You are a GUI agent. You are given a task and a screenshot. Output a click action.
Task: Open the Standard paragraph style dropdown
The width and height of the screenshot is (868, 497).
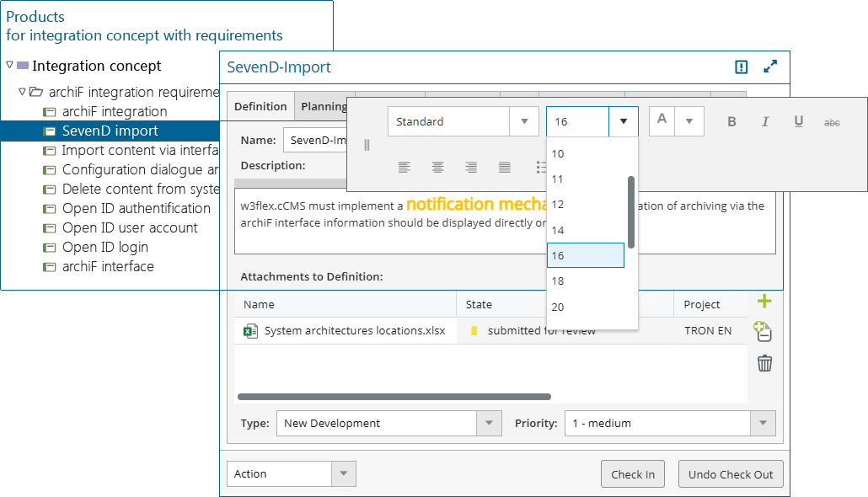[x=523, y=122]
